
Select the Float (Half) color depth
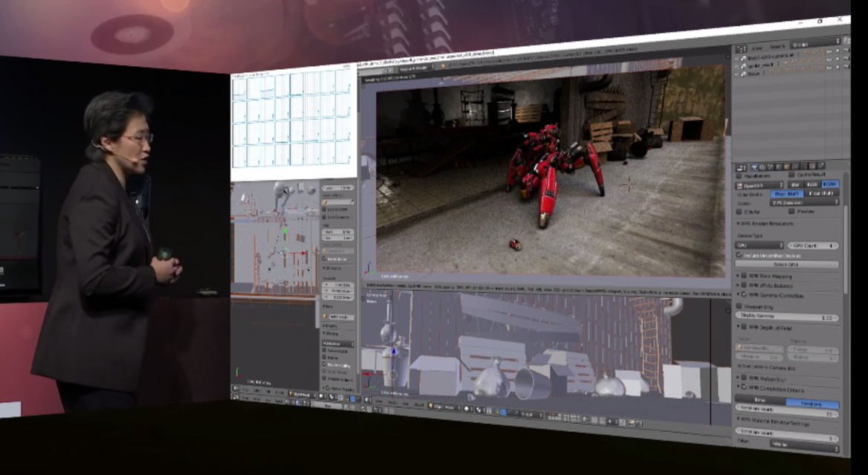click(787, 194)
